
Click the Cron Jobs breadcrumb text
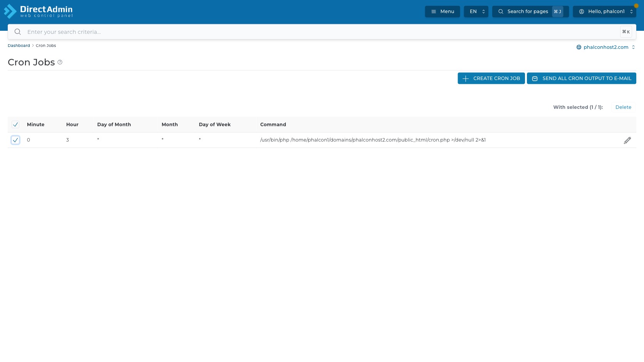[46, 45]
